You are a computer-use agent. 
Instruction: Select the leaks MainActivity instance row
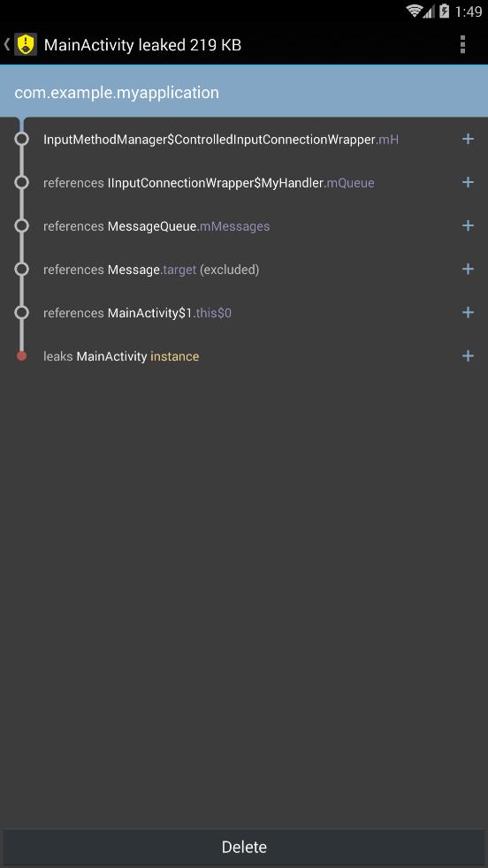tap(244, 356)
